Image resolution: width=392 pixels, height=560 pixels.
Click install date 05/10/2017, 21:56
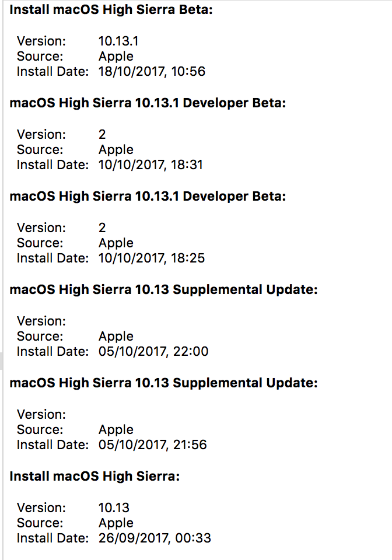tap(153, 444)
